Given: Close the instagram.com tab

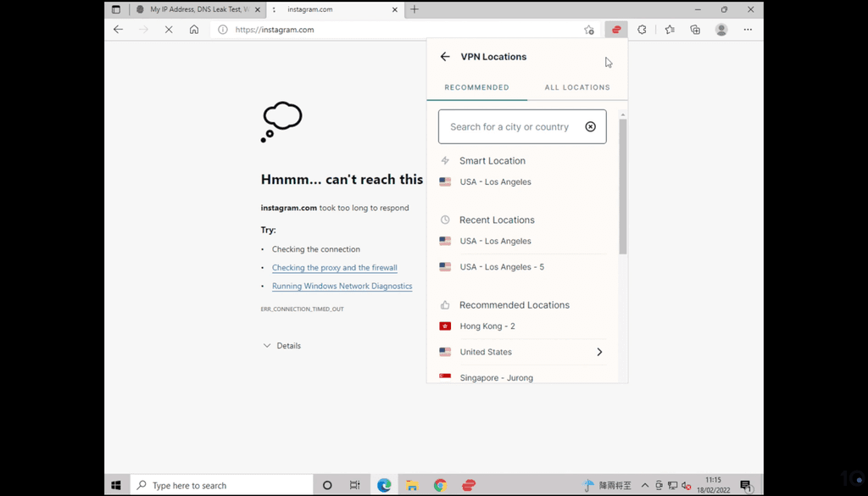Looking at the screenshot, I should 395,9.
